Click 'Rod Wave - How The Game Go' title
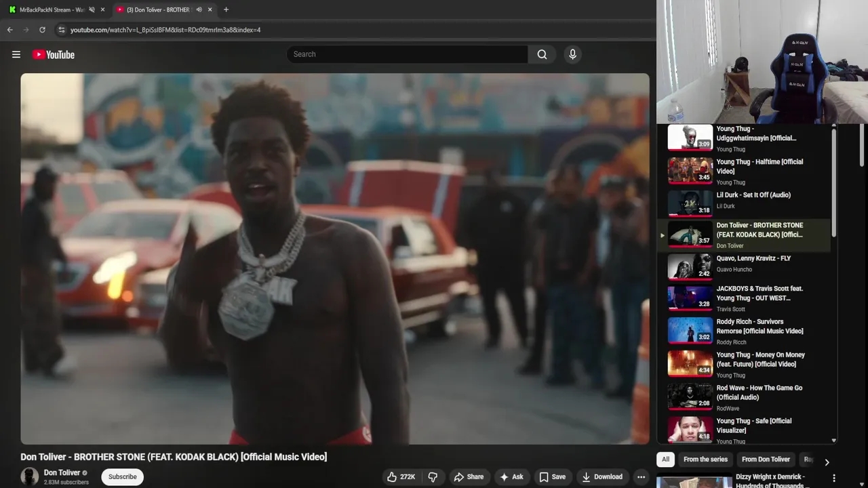 (759, 392)
